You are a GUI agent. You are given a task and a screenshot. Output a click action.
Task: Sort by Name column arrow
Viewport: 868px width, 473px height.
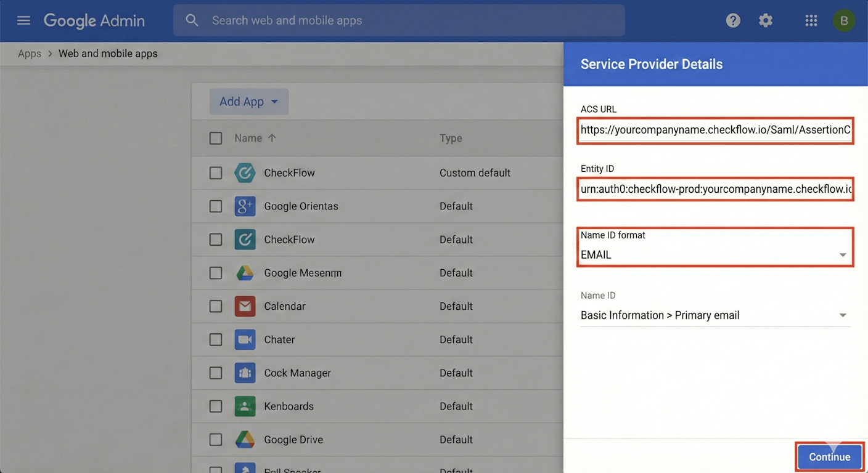[272, 138]
